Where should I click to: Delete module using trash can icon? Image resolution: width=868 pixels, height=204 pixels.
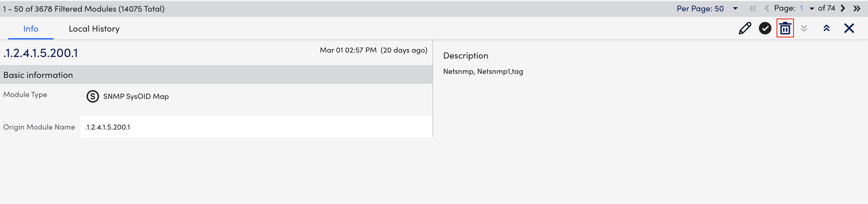[x=785, y=28]
